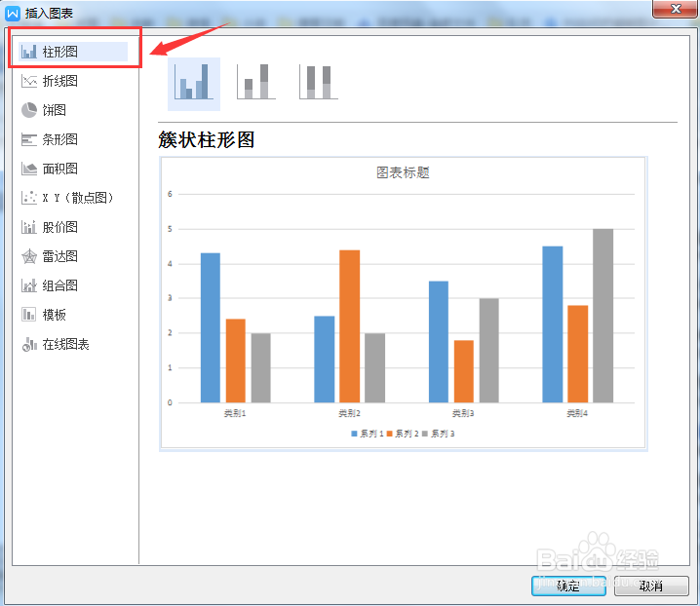Select the 雷达图 radar chart icon

pyautogui.click(x=29, y=256)
